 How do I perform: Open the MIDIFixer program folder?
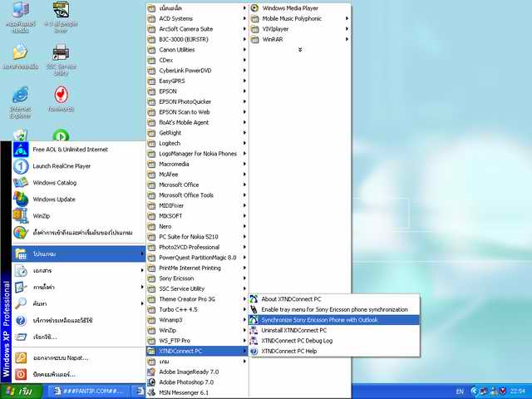coord(197,205)
